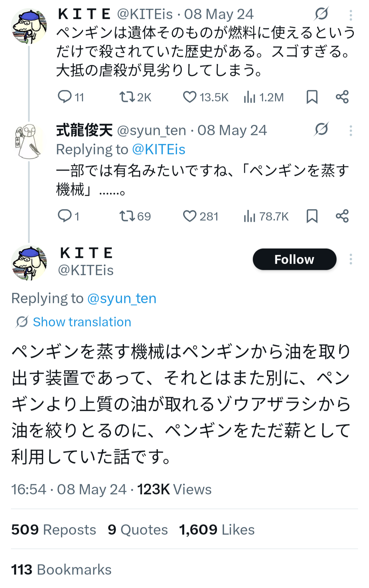
Task: Retweet the first KITE tweet with 2K reposts
Action: (127, 97)
